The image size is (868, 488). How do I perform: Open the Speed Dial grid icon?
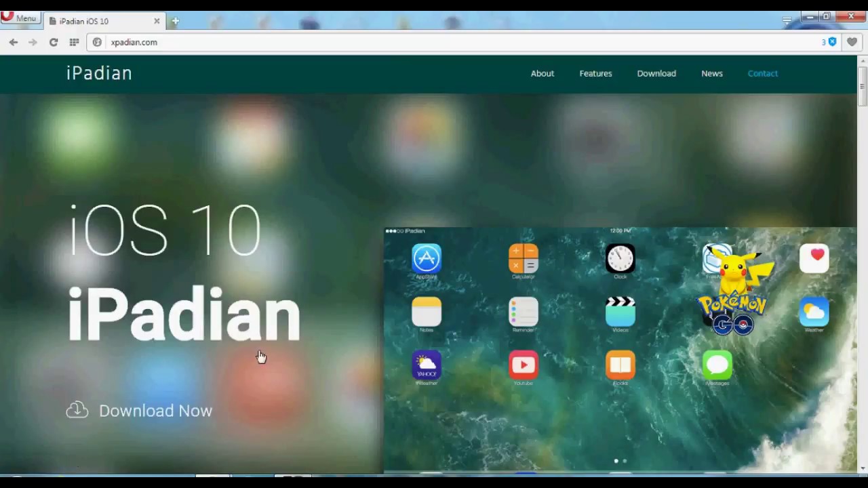coord(74,42)
